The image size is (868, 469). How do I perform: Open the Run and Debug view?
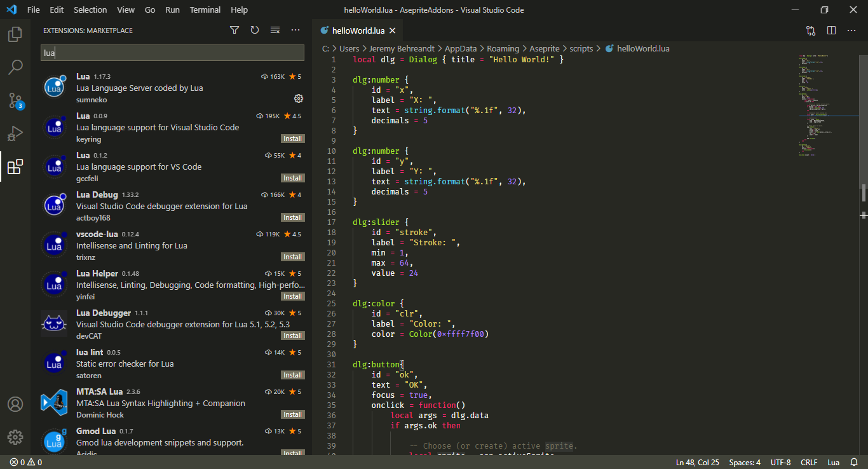15,133
